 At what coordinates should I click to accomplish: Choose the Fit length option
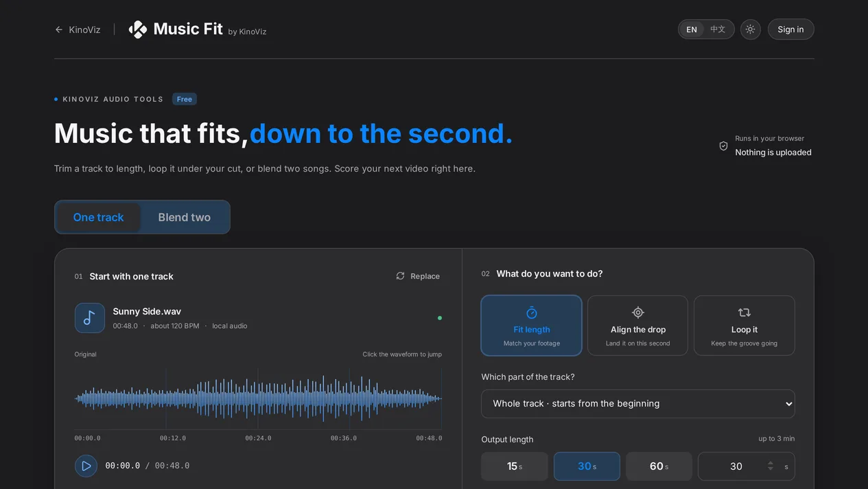tap(532, 326)
